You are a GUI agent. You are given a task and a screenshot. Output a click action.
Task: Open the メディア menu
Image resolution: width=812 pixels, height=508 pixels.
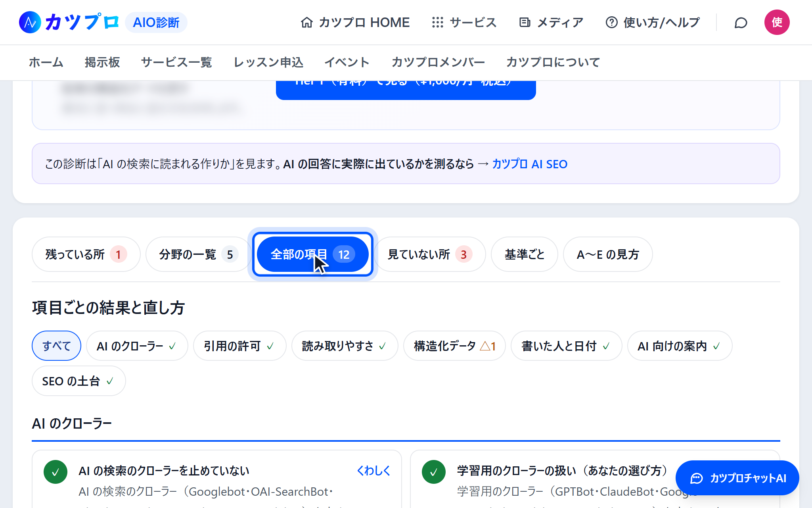tap(551, 22)
